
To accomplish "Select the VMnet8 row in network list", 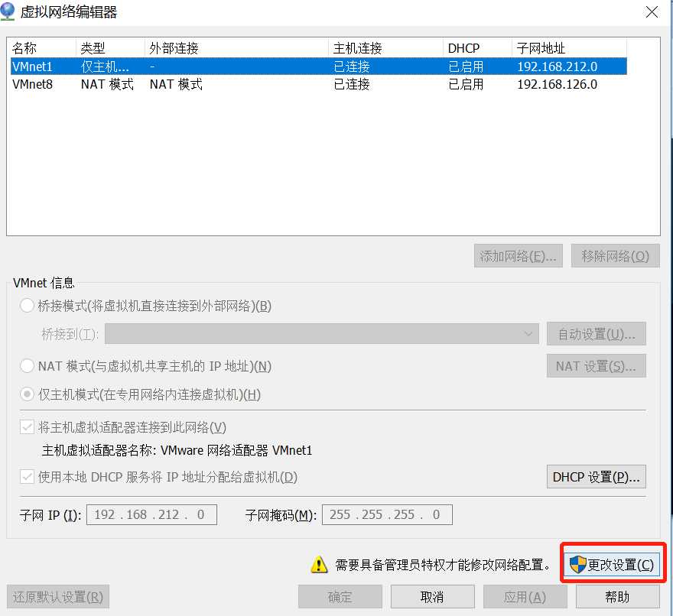I will [318, 84].
